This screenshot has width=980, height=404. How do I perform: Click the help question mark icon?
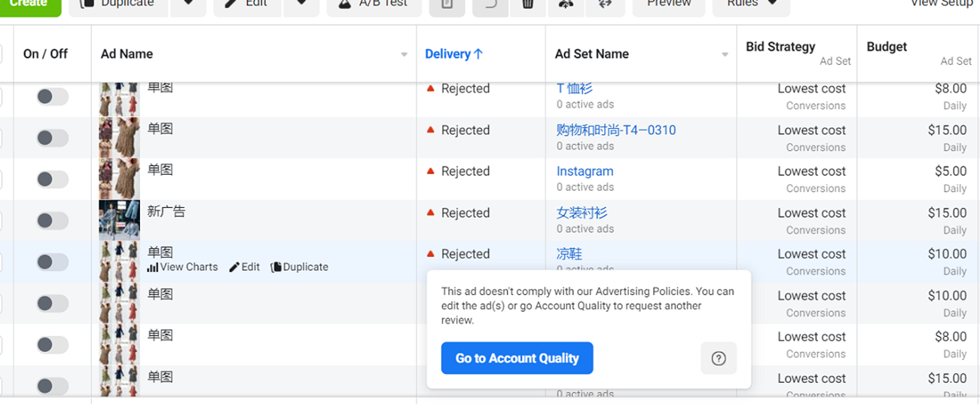pos(718,358)
